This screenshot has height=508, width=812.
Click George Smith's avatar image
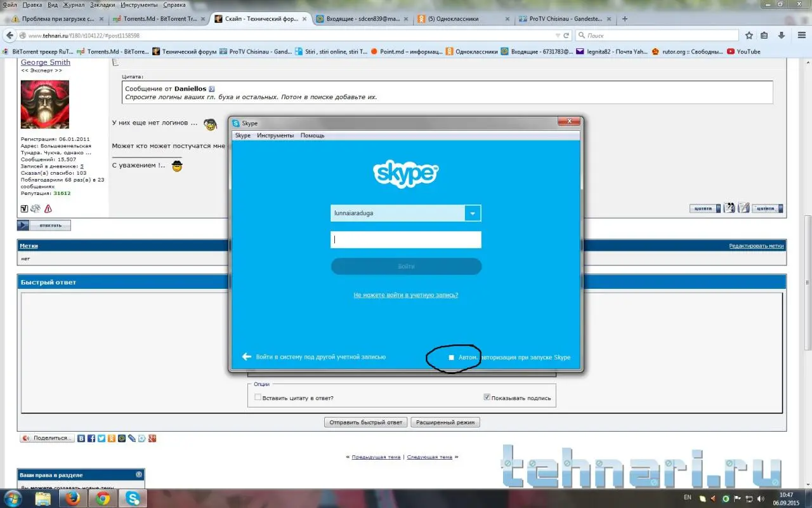[45, 105]
